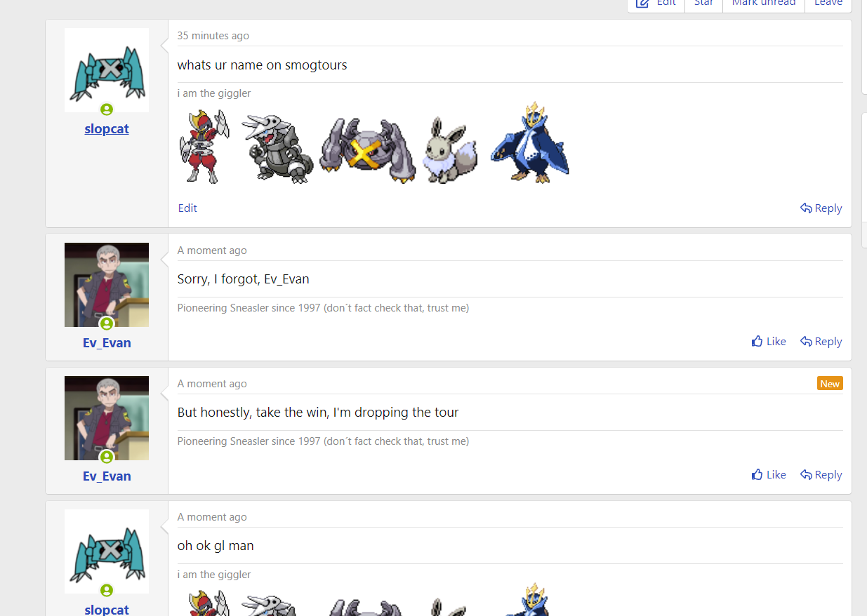This screenshot has height=616, width=867.
Task: Open Ev_Evan username under 'Sorry, I forgot' message
Action: (x=107, y=342)
